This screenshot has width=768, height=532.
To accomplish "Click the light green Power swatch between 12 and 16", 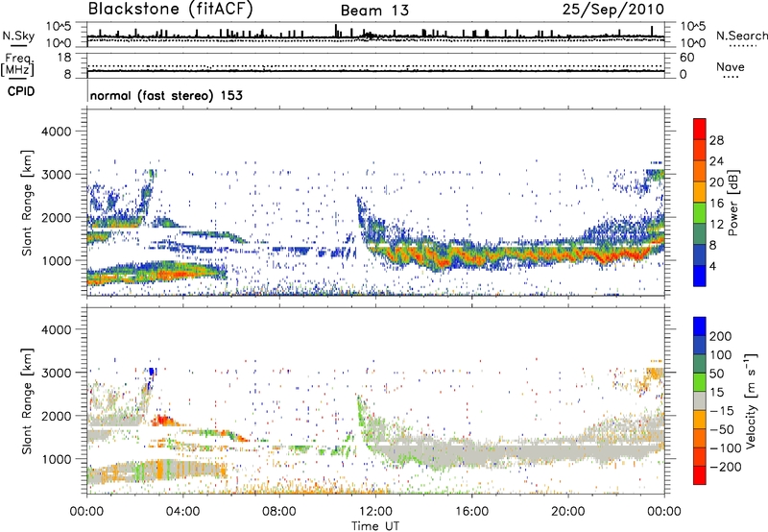I will coord(700,213).
